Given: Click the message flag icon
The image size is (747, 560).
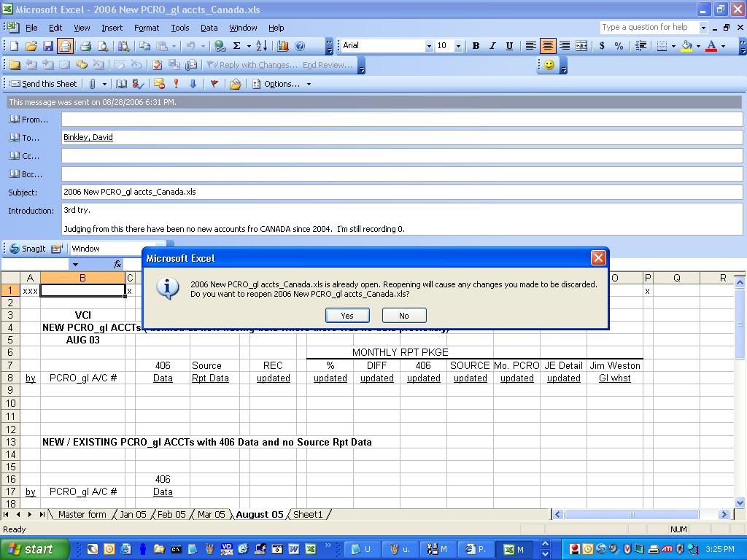Looking at the screenshot, I should click(214, 84).
